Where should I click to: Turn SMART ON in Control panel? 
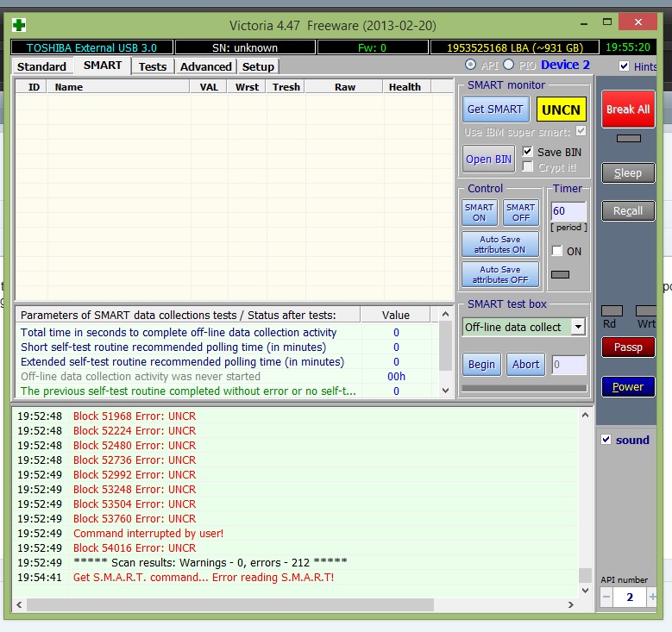[x=479, y=212]
